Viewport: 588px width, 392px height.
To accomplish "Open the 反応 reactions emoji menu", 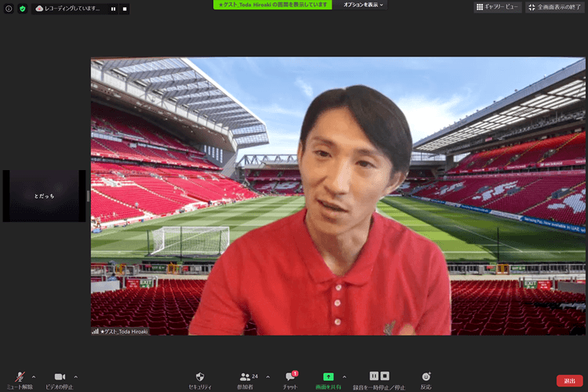I will (x=426, y=380).
